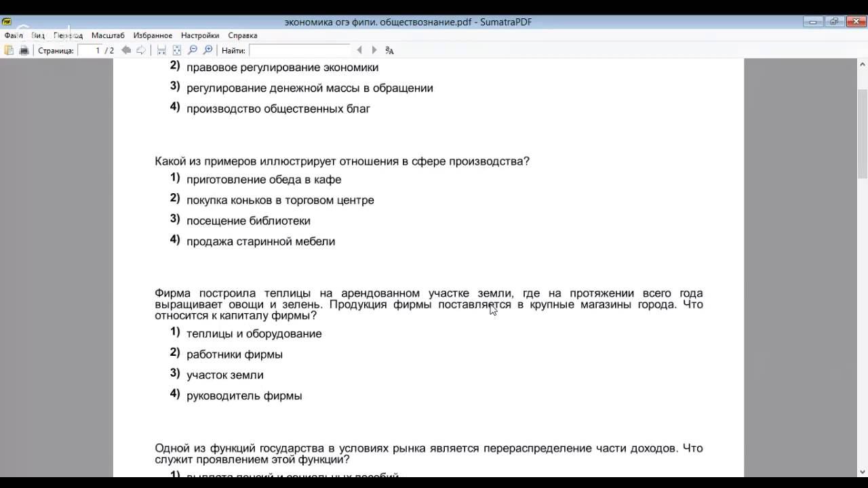Screen dimensions: 868x488
Task: Click the Zoom Out magnifier icon
Action: tap(193, 50)
